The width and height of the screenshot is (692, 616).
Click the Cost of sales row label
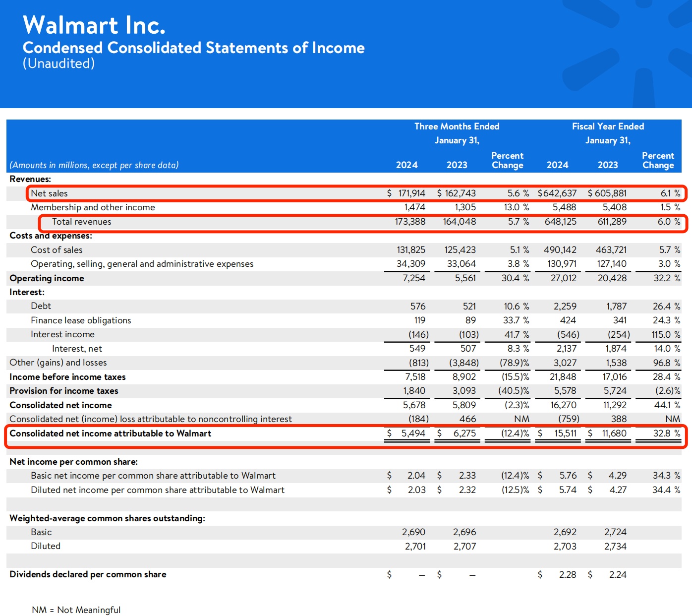57,250
